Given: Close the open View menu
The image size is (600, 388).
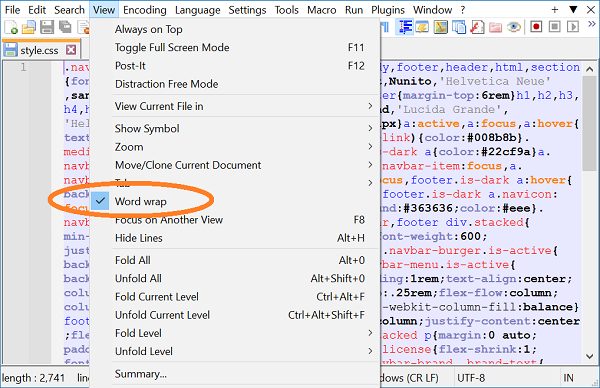Looking at the screenshot, I should tap(104, 10).
